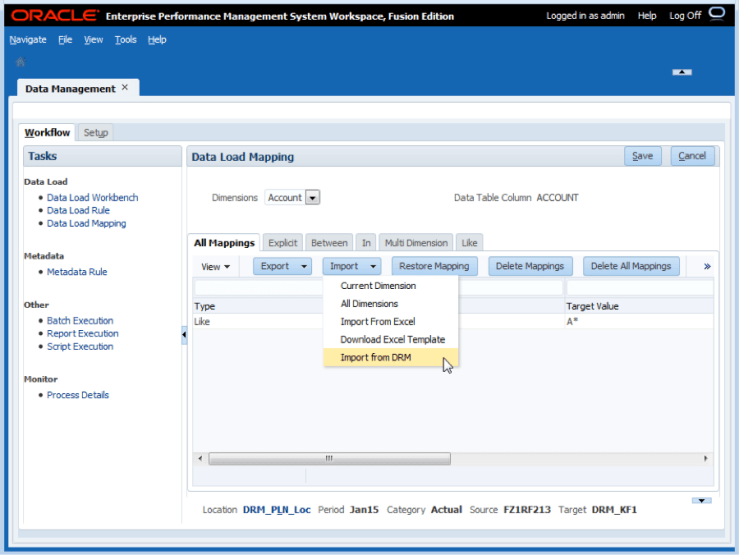Open the View menu dropdown in toolbar
The image size is (739, 555).
[215, 267]
